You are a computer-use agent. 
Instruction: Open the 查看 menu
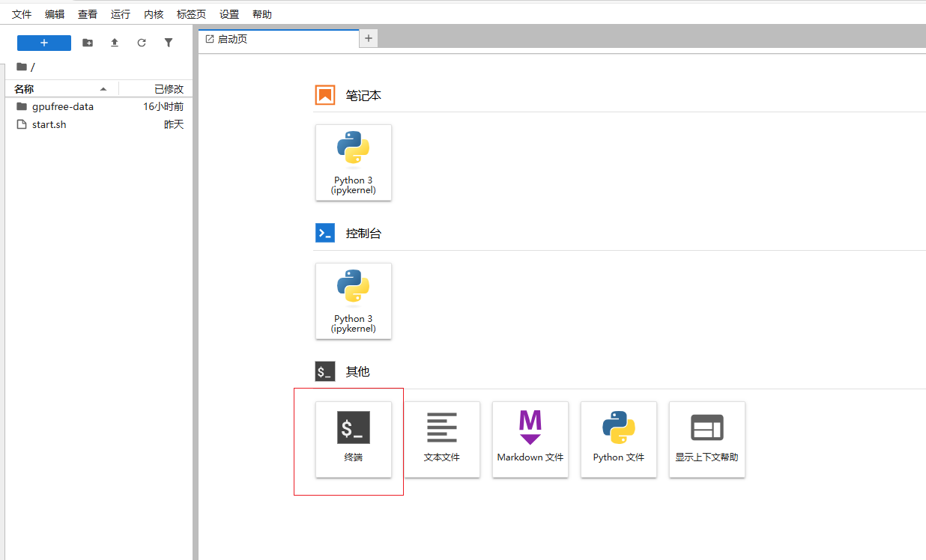[x=88, y=14]
